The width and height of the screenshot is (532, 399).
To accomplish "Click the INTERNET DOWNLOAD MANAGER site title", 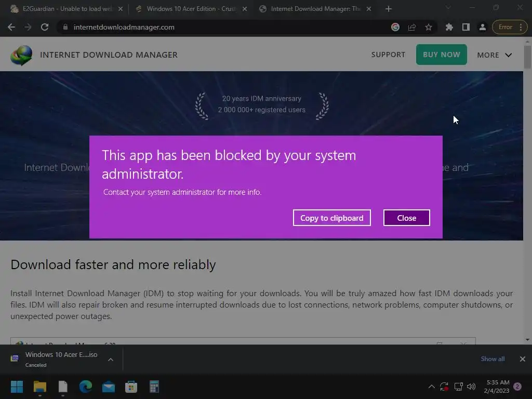I will click(x=109, y=55).
